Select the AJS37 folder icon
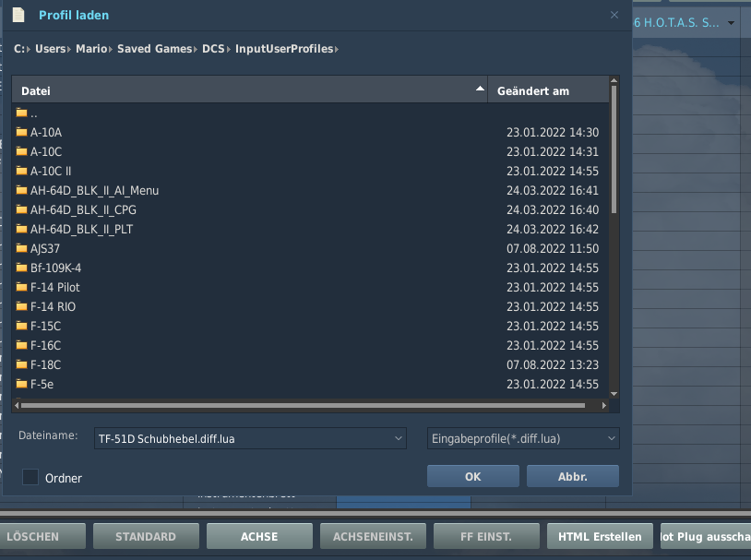This screenshot has height=560, width=751. pyautogui.click(x=21, y=248)
